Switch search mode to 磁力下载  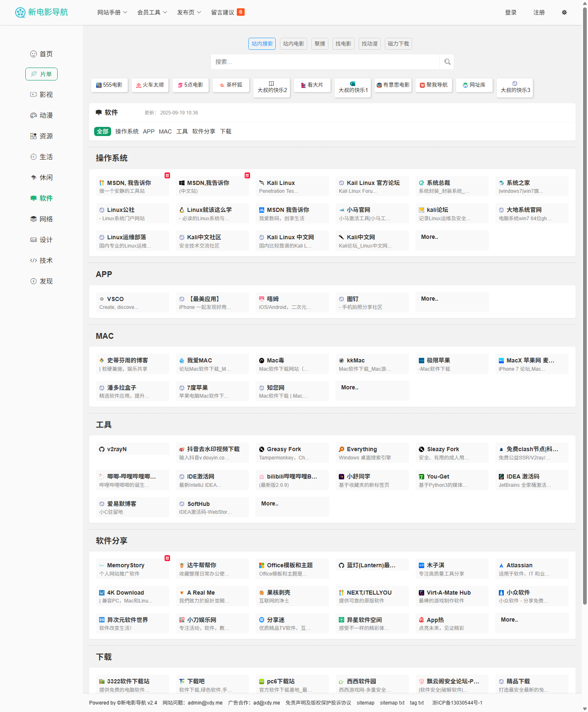(x=398, y=44)
